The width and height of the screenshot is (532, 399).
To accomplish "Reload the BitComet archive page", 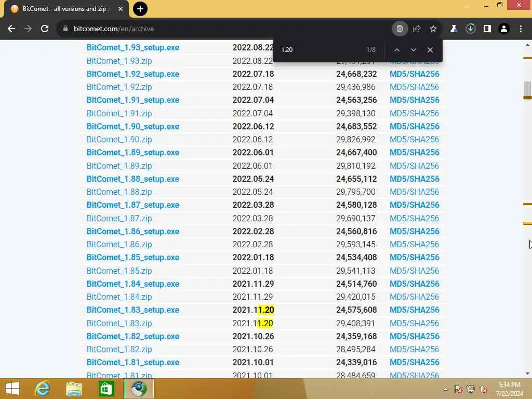I will [x=45, y=29].
